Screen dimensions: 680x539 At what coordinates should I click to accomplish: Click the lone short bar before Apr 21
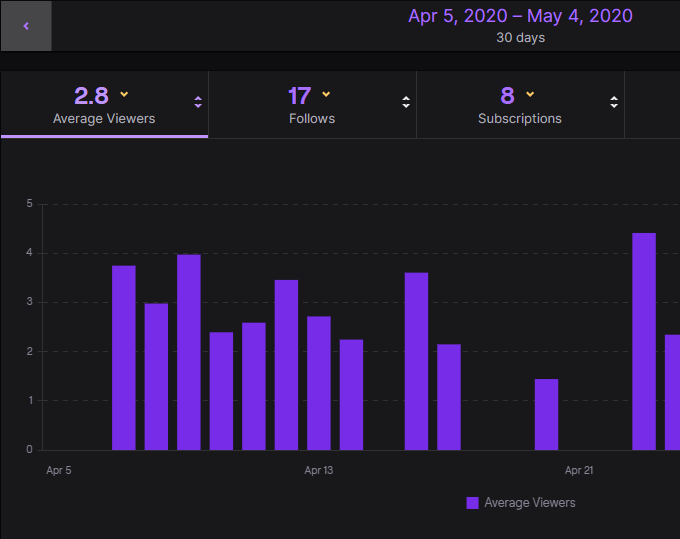pos(546,415)
